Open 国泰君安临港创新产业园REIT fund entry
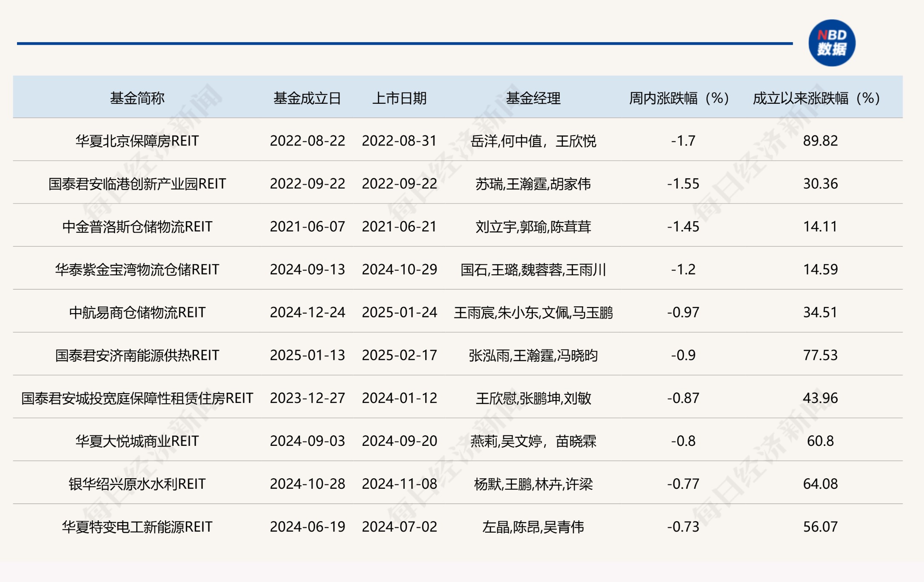924x582 pixels. click(x=136, y=185)
